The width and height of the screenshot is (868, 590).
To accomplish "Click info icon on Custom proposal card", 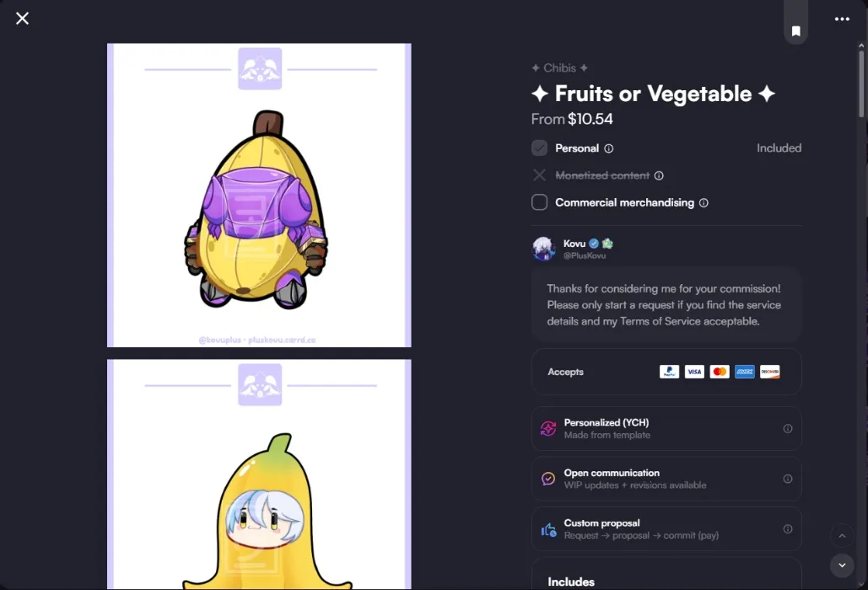I will tap(787, 529).
